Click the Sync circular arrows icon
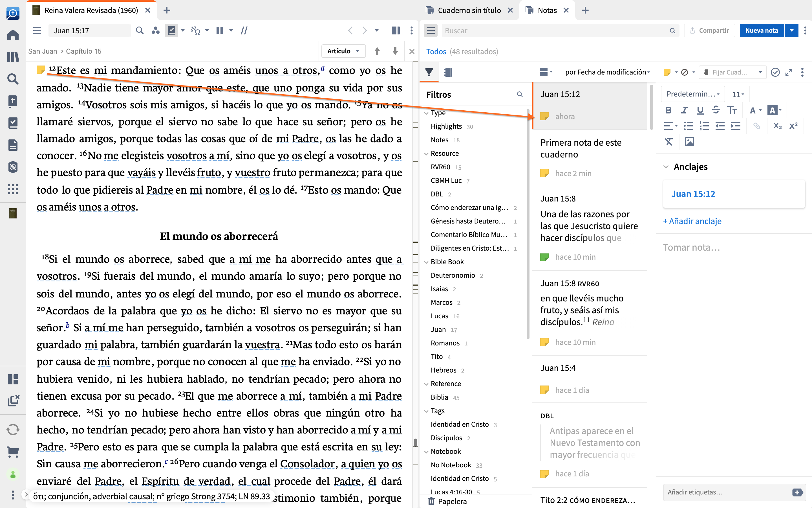 pos(13,429)
